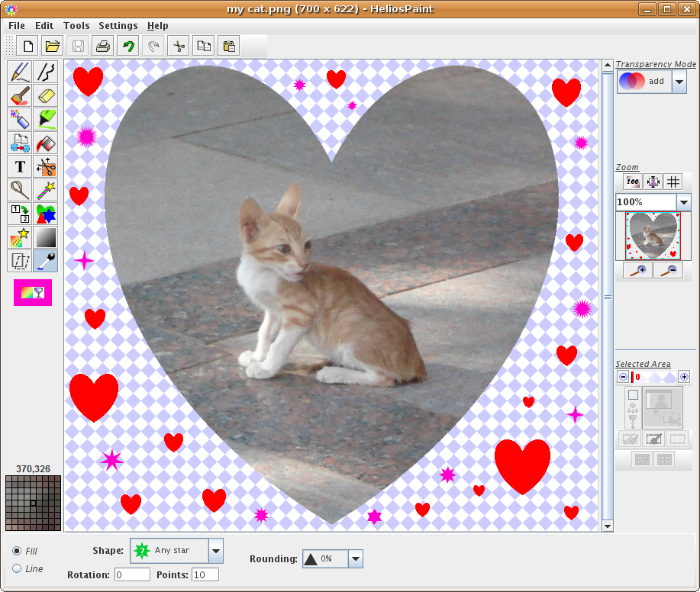Screen dimensions: 700x592
Task: Open the Help menu
Action: pos(157,25)
